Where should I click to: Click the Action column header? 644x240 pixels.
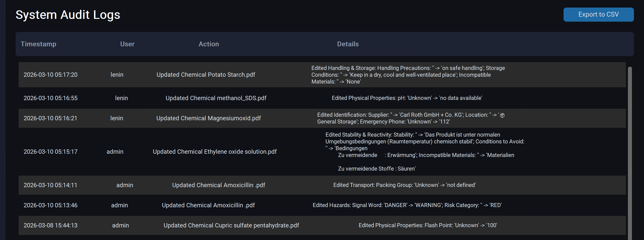209,44
